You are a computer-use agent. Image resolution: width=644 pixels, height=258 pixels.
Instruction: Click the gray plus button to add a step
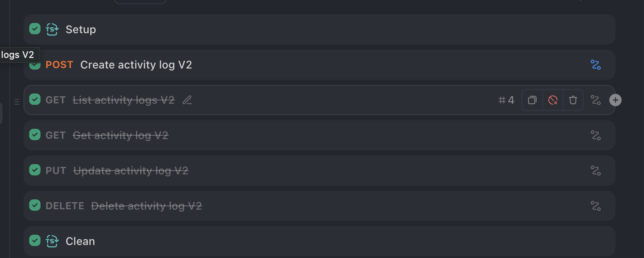[x=615, y=100]
